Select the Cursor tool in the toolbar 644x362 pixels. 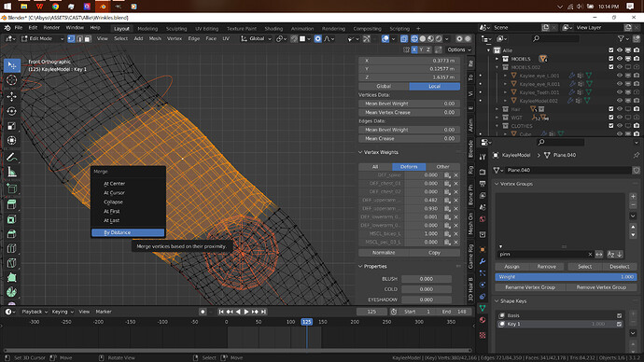click(x=11, y=80)
